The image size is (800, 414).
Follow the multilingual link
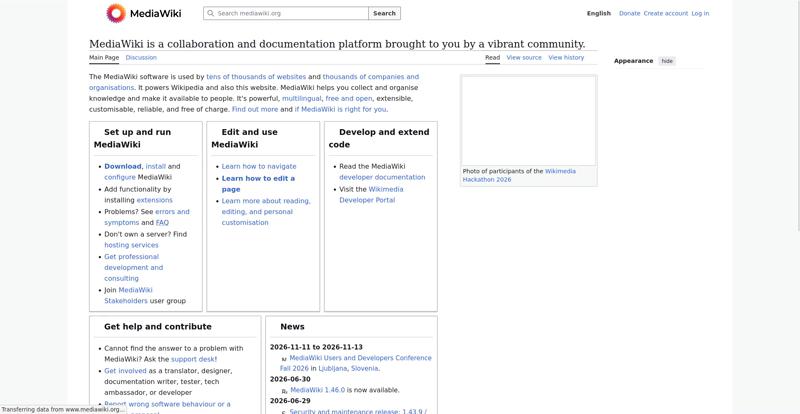click(x=302, y=99)
